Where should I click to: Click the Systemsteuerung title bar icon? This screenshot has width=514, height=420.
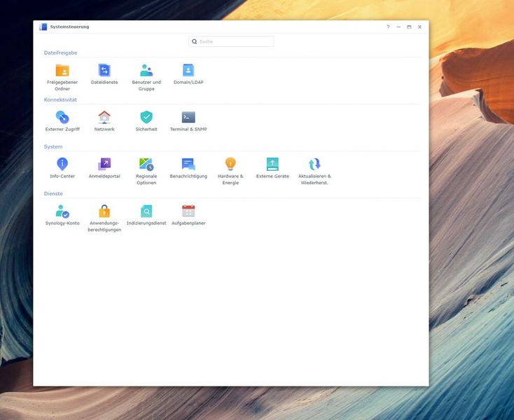(x=43, y=27)
